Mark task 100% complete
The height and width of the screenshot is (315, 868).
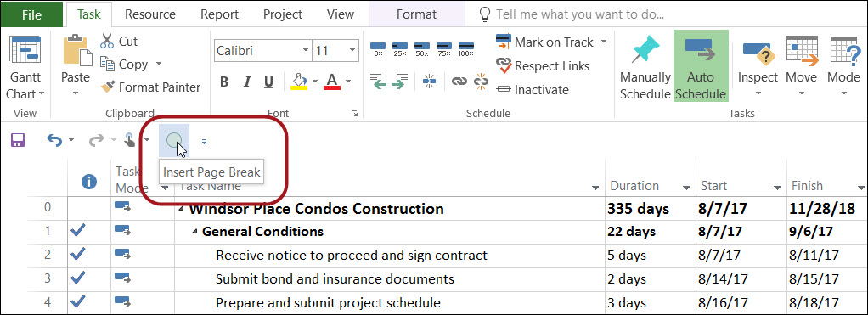click(x=466, y=48)
